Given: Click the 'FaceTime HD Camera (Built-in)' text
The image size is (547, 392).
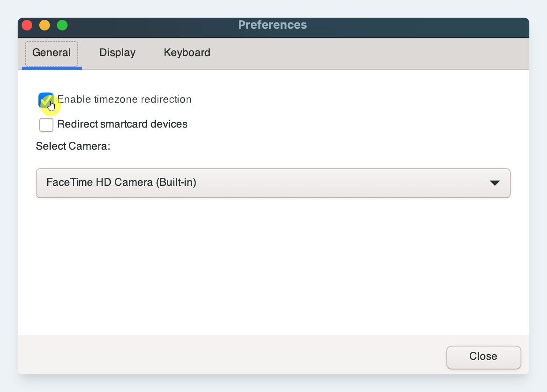Looking at the screenshot, I should coord(121,182).
